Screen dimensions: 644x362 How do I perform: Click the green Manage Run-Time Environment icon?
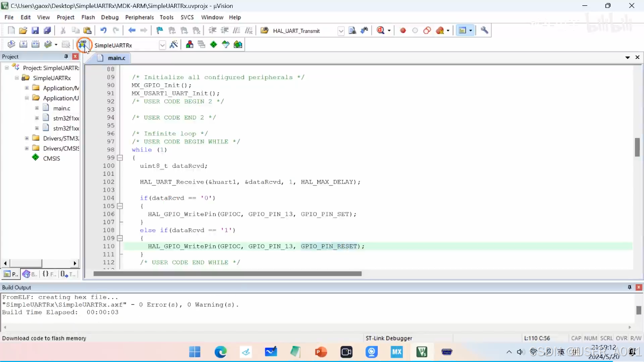[x=214, y=45]
